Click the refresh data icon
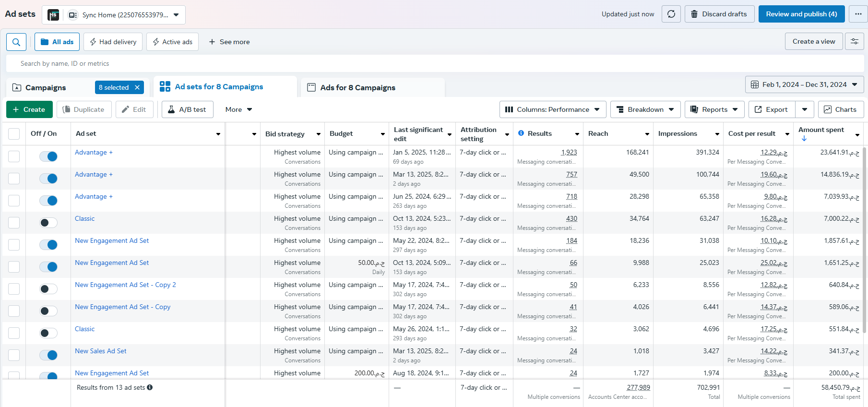The height and width of the screenshot is (407, 868). (x=671, y=14)
